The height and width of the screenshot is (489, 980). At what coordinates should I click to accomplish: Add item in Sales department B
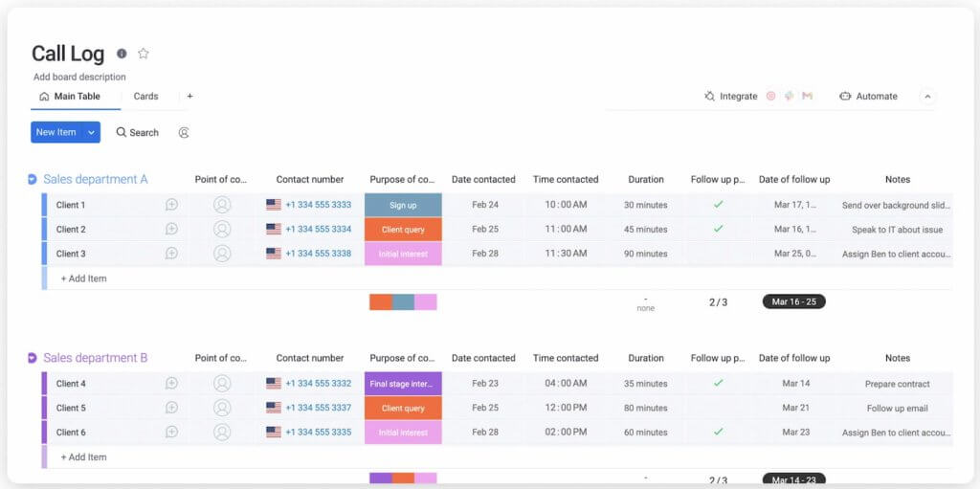click(84, 457)
